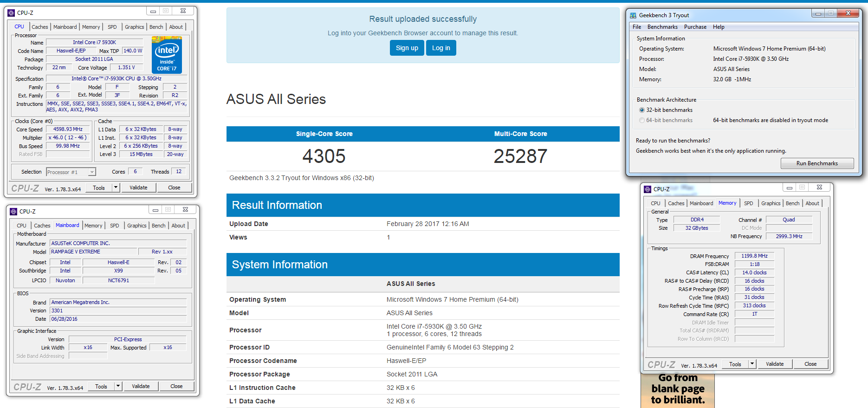Select 32-bit benchmarks radio button
Image resolution: width=868 pixels, height=408 pixels.
point(642,110)
